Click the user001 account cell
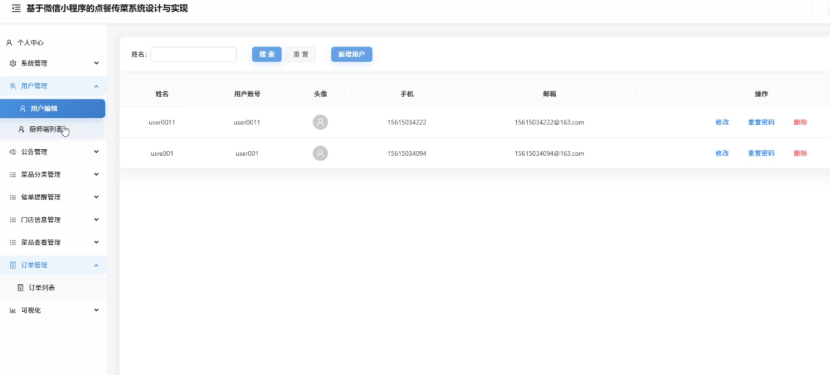The width and height of the screenshot is (830, 375). [247, 154]
